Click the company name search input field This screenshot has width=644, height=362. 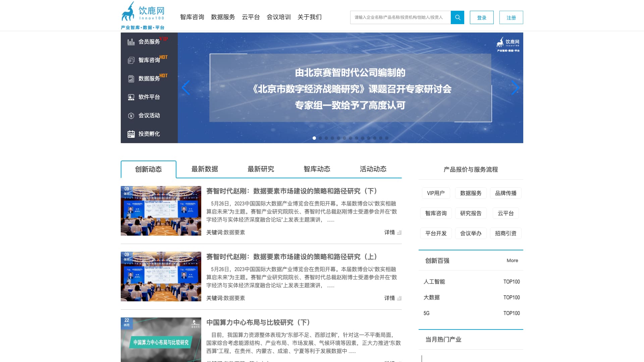(x=400, y=17)
